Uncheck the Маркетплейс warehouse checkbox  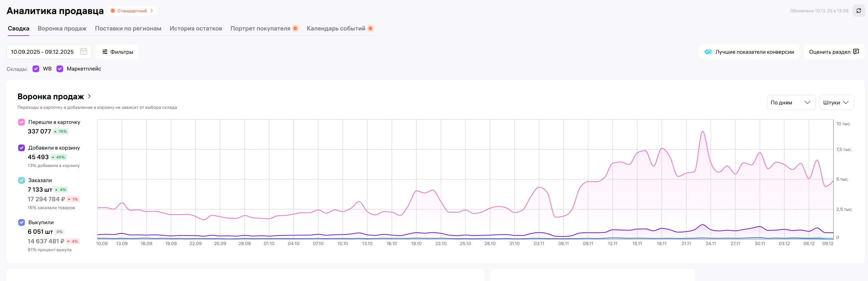(x=60, y=69)
